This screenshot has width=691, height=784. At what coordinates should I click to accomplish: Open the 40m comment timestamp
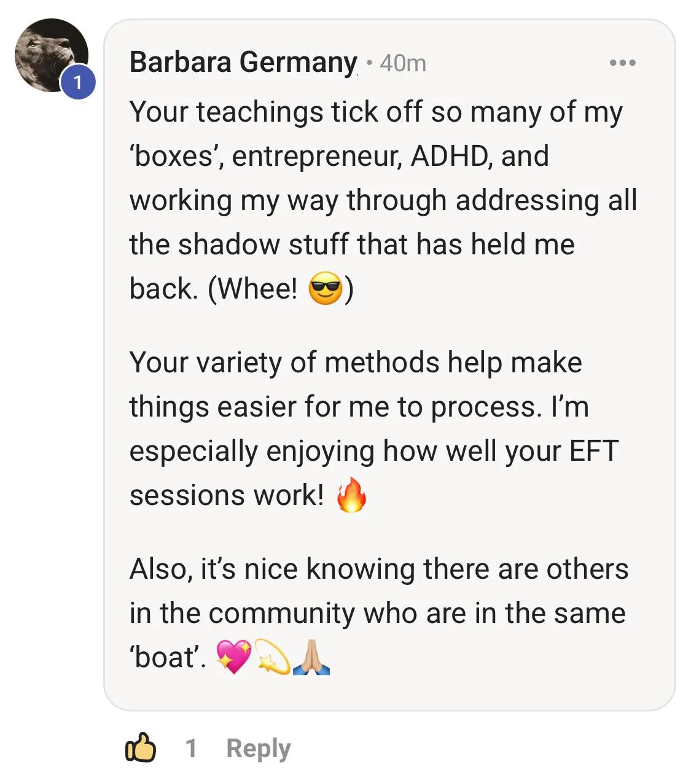click(x=403, y=63)
